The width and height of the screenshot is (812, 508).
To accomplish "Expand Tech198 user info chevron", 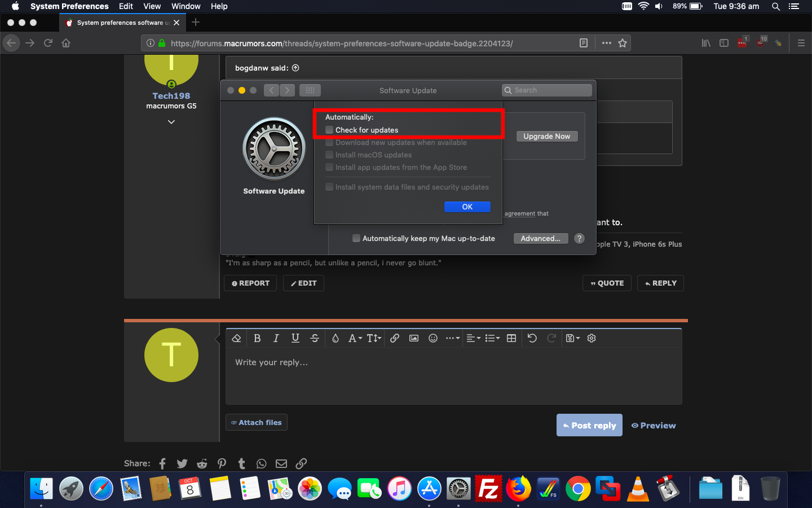I will (x=171, y=122).
